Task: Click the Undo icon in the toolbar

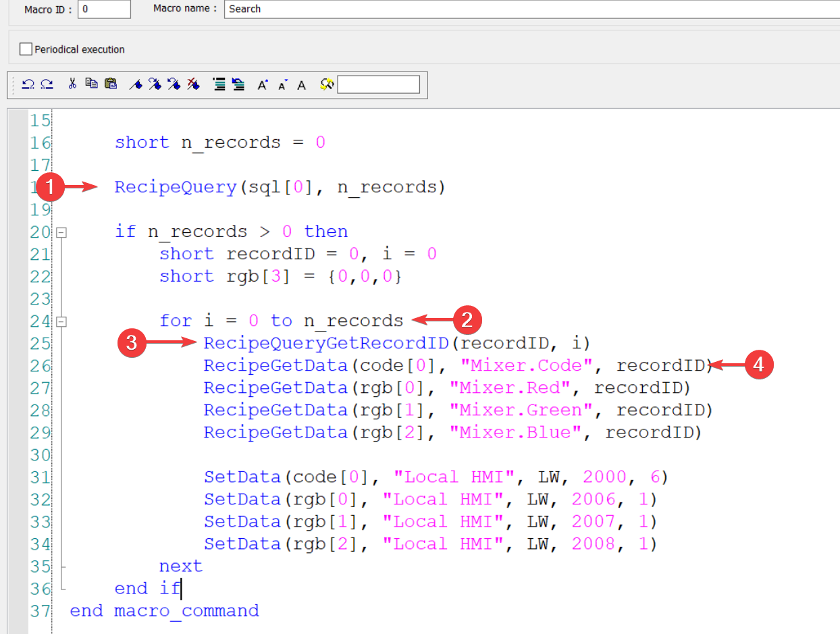Action: tap(28, 84)
